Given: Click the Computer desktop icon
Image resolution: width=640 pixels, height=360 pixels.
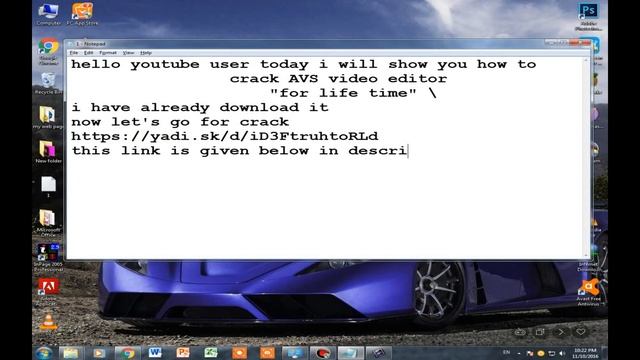Looking at the screenshot, I should click(x=48, y=14).
